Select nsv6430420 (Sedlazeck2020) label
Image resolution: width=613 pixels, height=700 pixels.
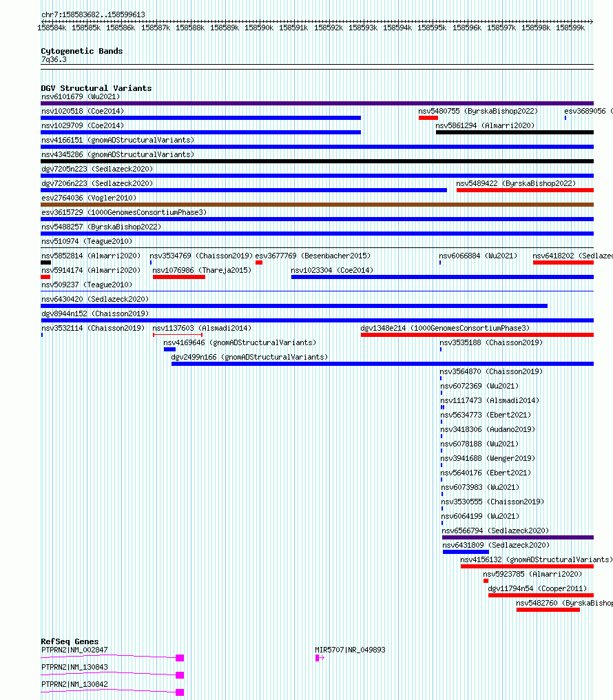tap(95, 299)
